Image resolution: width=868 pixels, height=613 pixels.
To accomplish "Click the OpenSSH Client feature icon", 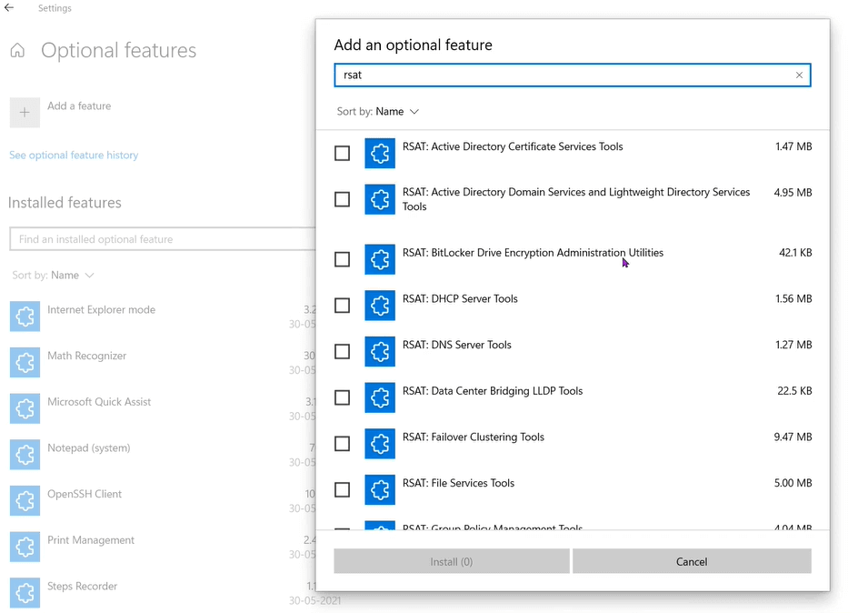I will click(25, 501).
